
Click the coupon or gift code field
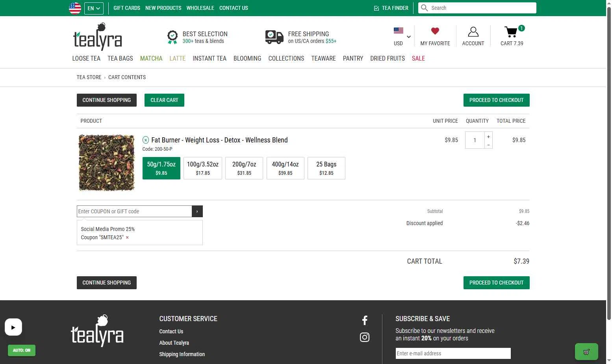coord(134,211)
